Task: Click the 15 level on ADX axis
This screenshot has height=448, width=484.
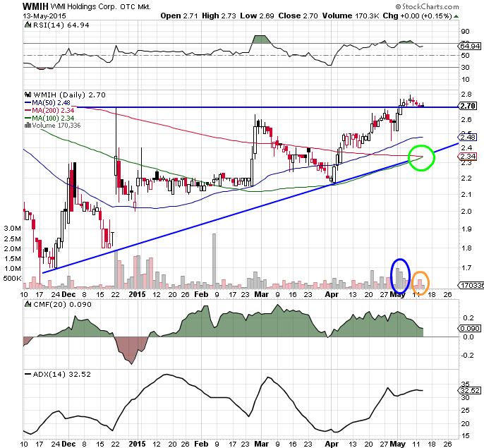Action: (x=465, y=436)
